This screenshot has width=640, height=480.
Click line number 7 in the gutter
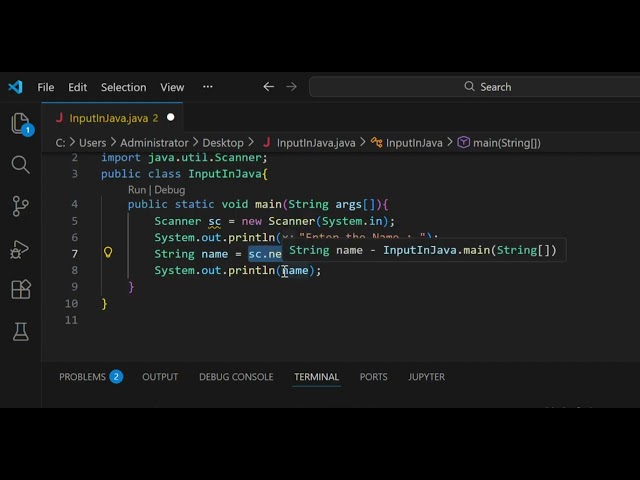click(74, 254)
